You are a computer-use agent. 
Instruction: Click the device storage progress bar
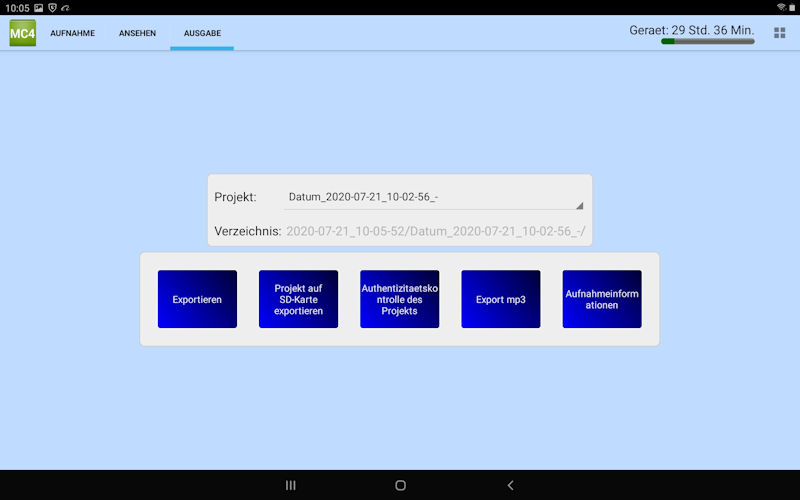pos(707,42)
